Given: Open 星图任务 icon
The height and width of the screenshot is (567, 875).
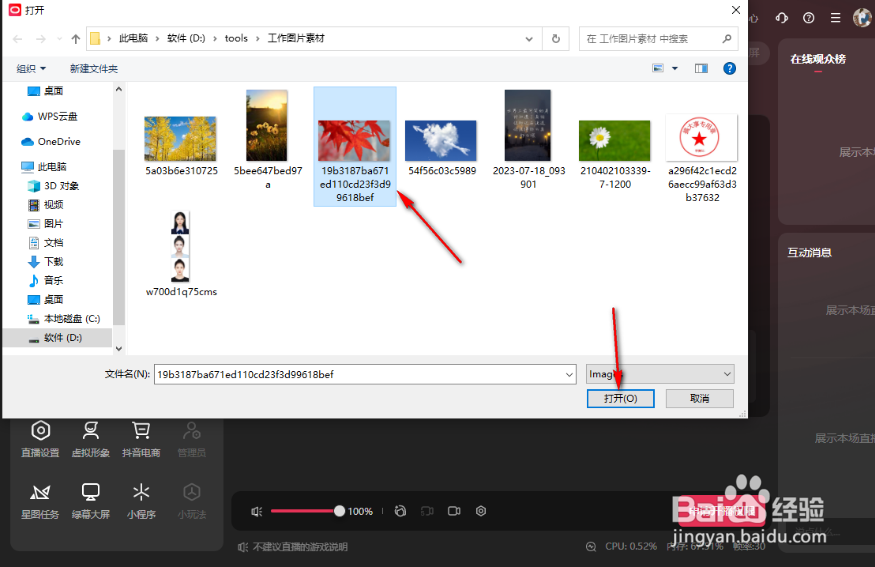Looking at the screenshot, I should click(40, 501).
